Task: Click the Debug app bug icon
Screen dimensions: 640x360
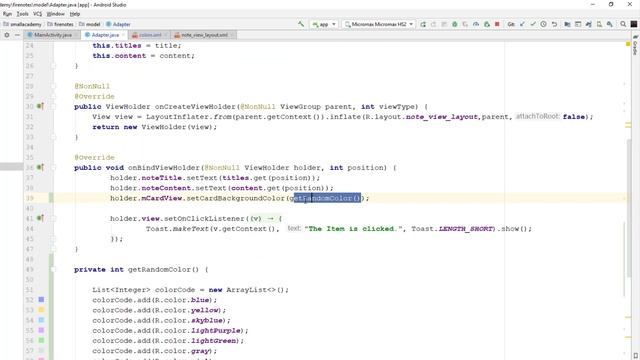Action: pos(455,24)
